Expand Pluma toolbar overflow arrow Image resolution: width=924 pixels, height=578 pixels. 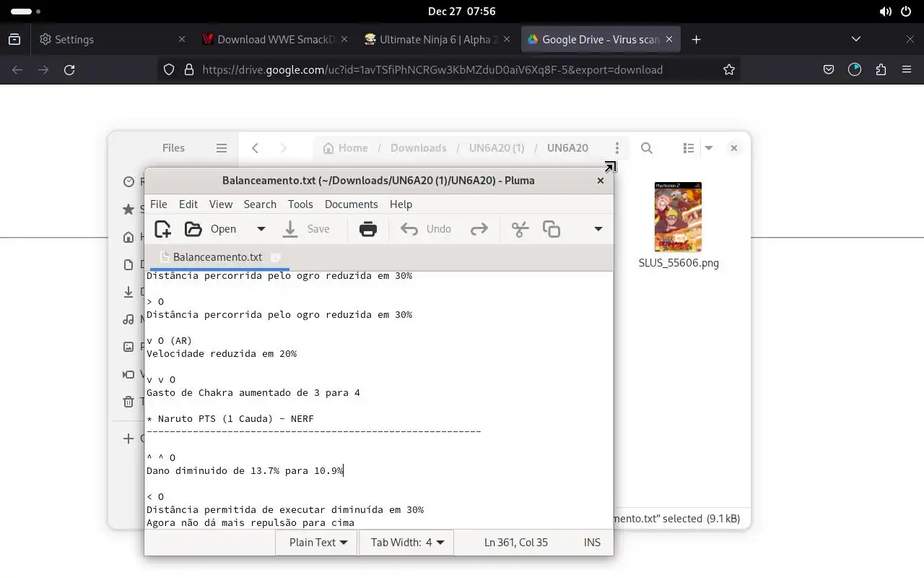[598, 229]
